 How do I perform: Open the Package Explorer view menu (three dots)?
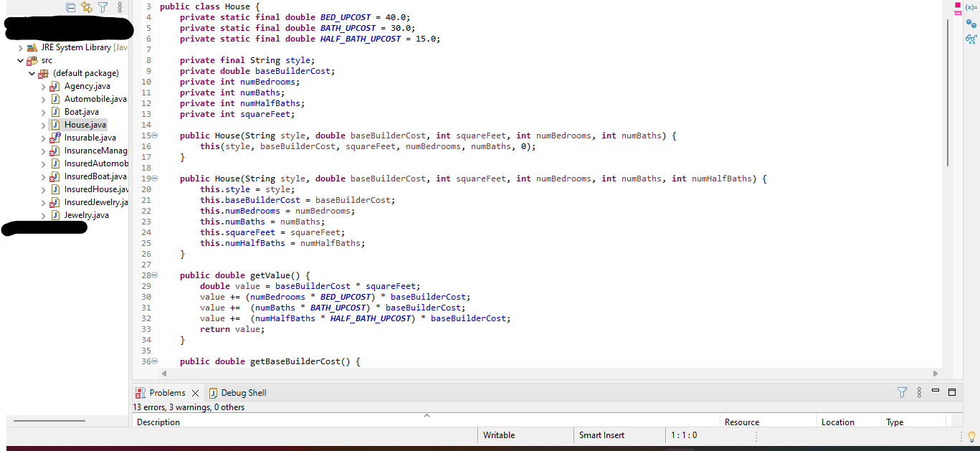coord(119,6)
